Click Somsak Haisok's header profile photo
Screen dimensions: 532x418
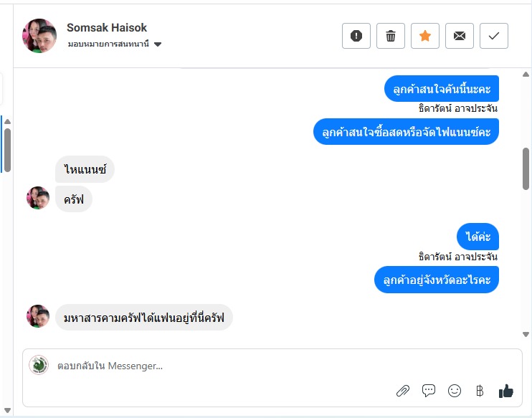coord(39,36)
